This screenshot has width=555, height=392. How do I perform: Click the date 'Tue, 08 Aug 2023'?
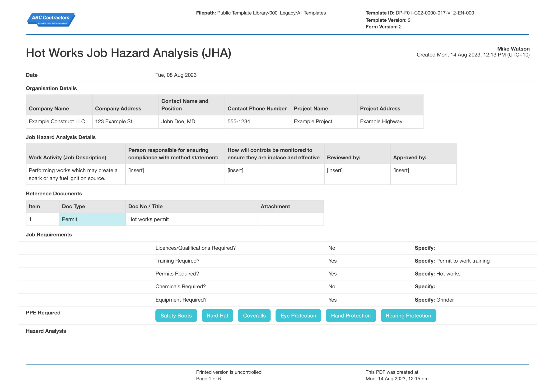[x=176, y=75]
